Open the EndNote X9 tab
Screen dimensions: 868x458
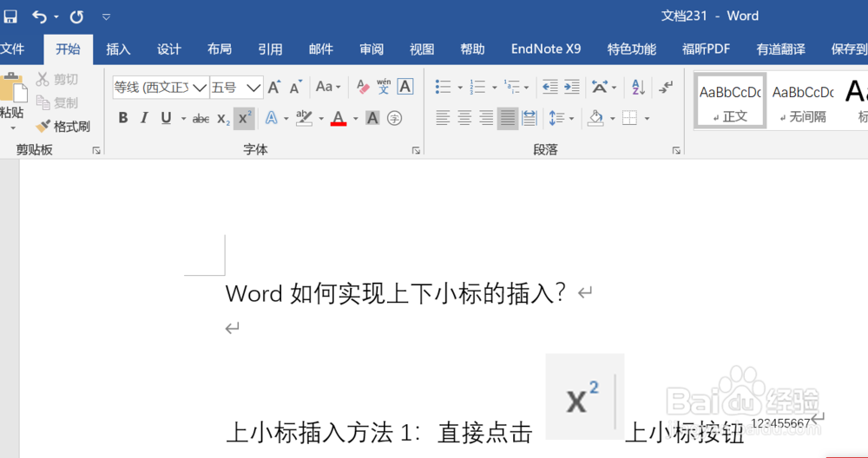coord(546,49)
